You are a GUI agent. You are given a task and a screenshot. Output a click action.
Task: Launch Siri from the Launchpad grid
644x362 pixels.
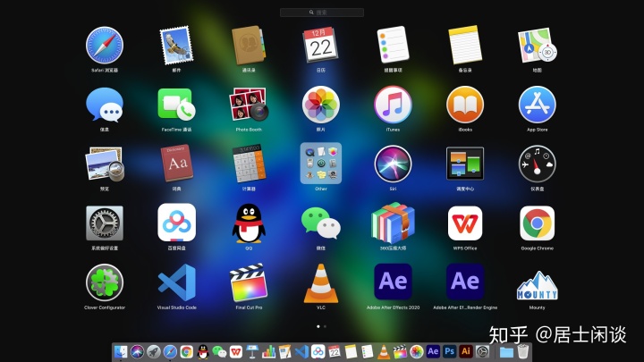[393, 164]
